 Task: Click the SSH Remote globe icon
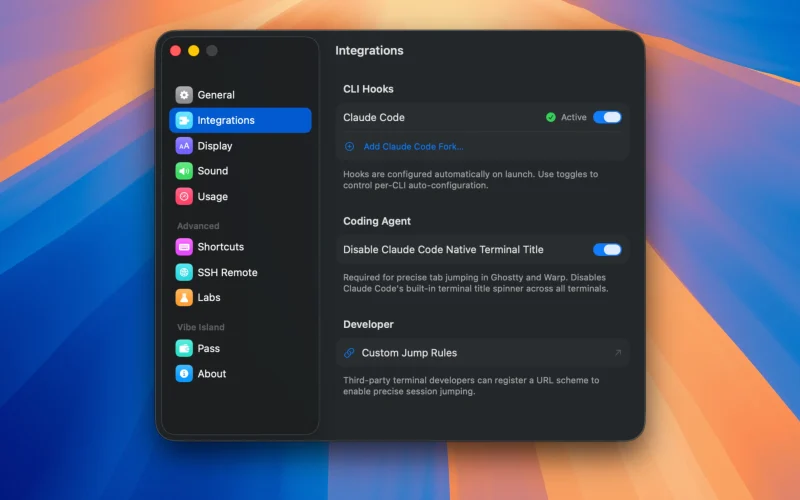tap(184, 272)
